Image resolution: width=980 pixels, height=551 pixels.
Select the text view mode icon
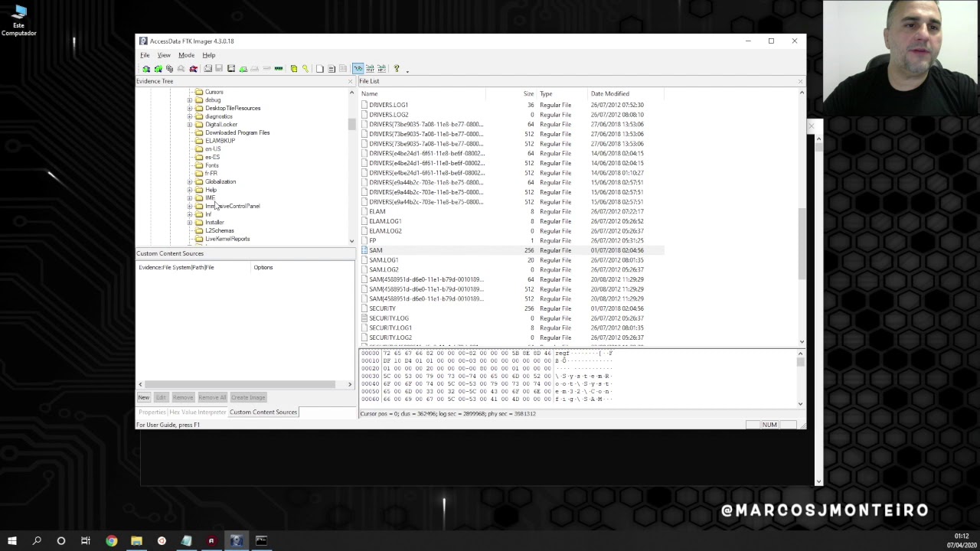(370, 68)
